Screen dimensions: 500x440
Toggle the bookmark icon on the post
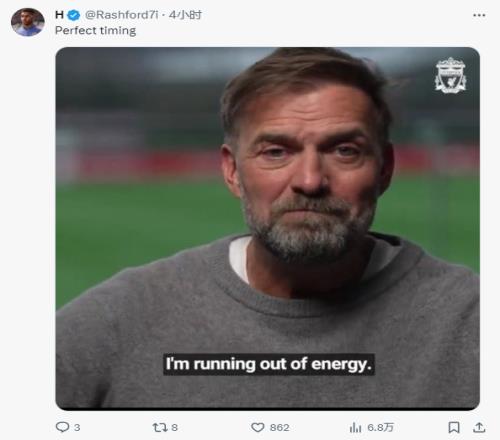(x=454, y=427)
